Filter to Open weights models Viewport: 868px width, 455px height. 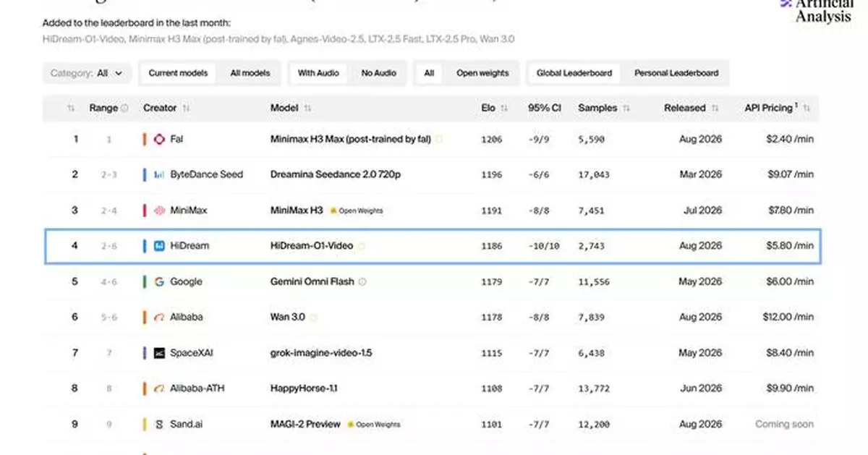coord(482,73)
